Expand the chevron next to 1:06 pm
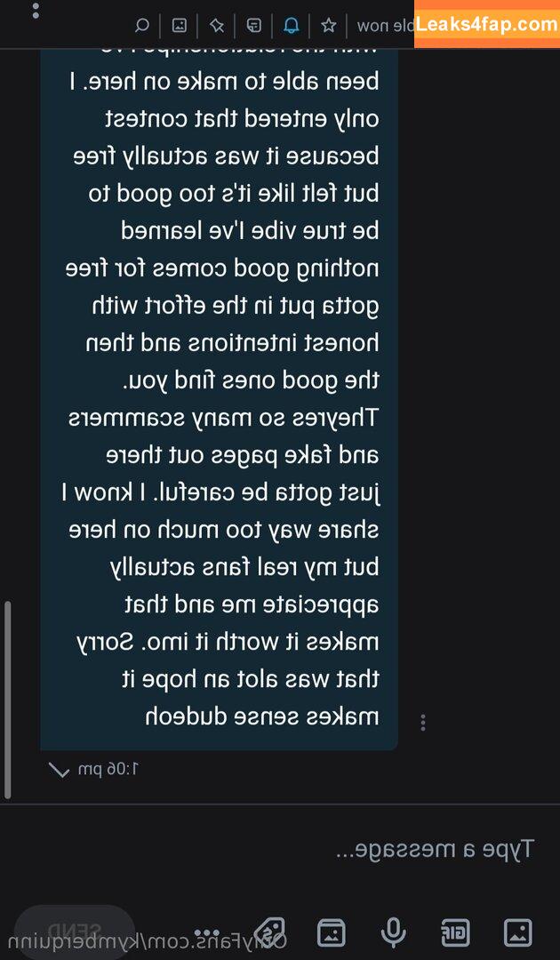 (60, 770)
